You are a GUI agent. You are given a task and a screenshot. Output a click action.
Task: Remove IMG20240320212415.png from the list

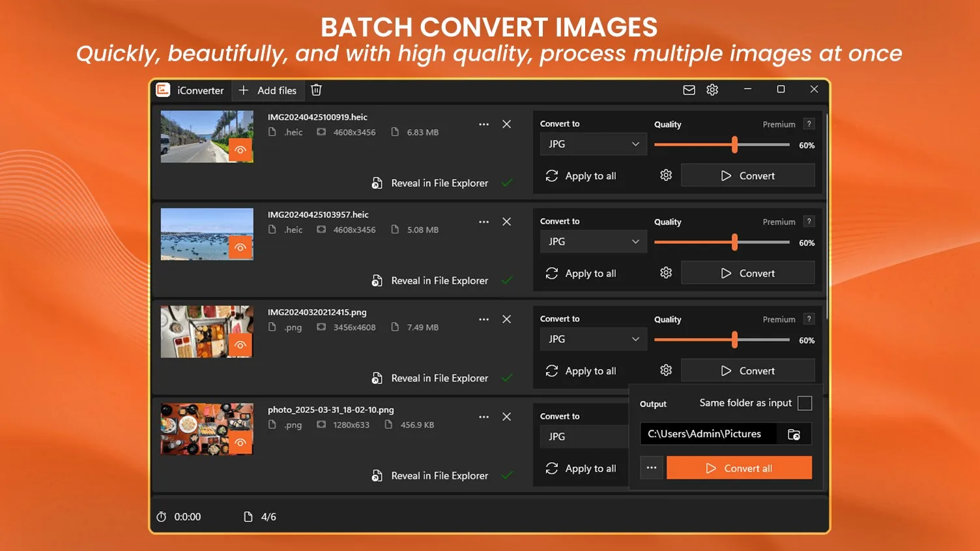(x=506, y=319)
